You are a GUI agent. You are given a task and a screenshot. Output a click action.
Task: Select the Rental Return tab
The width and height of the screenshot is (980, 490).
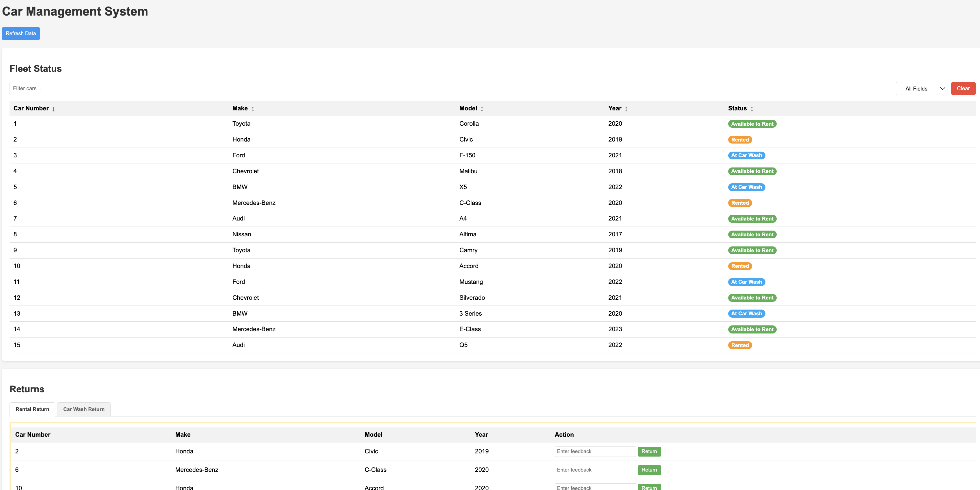[32, 409]
